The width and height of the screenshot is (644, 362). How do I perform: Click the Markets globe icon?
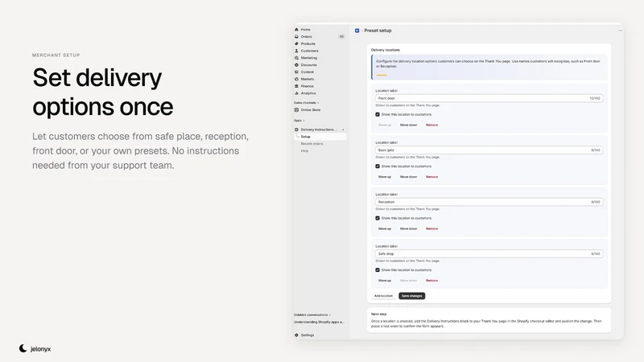pos(296,79)
